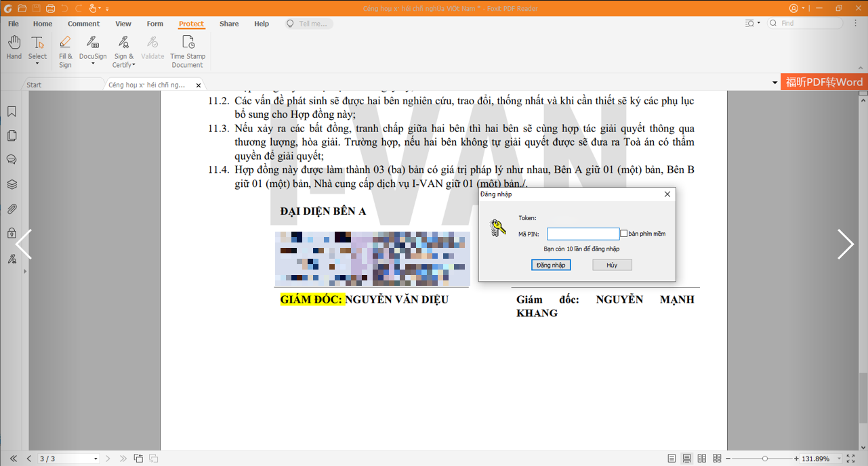Click the Đăng nhập button
Screen dimensions: 868x466
pos(550,265)
